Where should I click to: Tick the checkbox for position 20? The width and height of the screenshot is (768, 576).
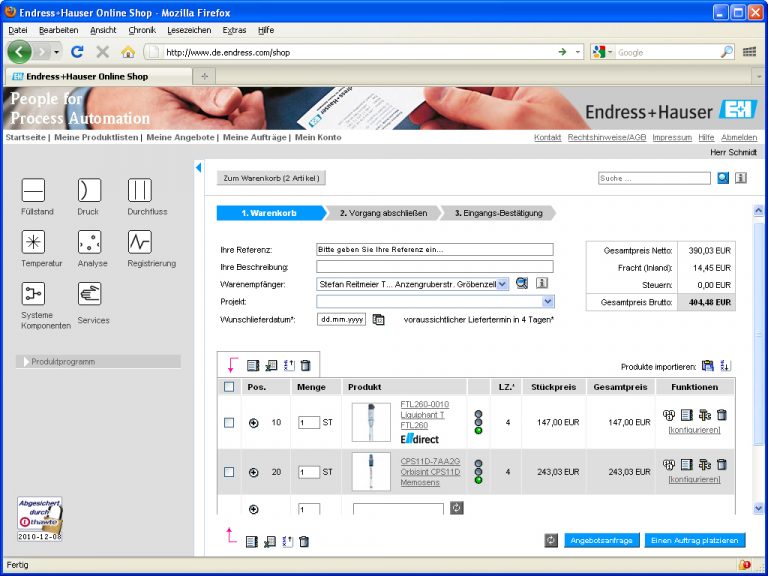(229, 472)
